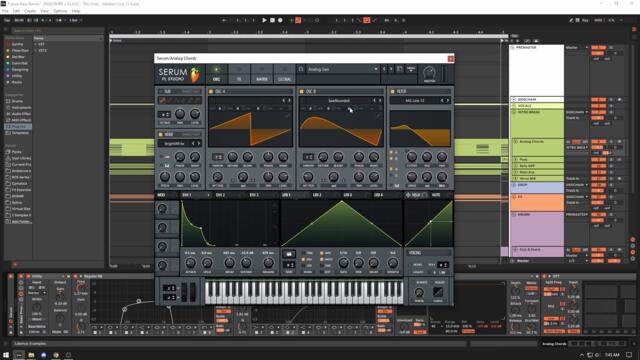Open the Options menu
Screen dimensions: 640x360
coord(60,11)
